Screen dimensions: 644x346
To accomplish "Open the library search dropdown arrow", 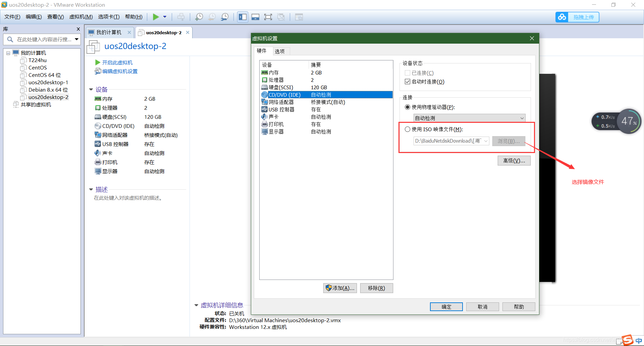I will 77,40.
